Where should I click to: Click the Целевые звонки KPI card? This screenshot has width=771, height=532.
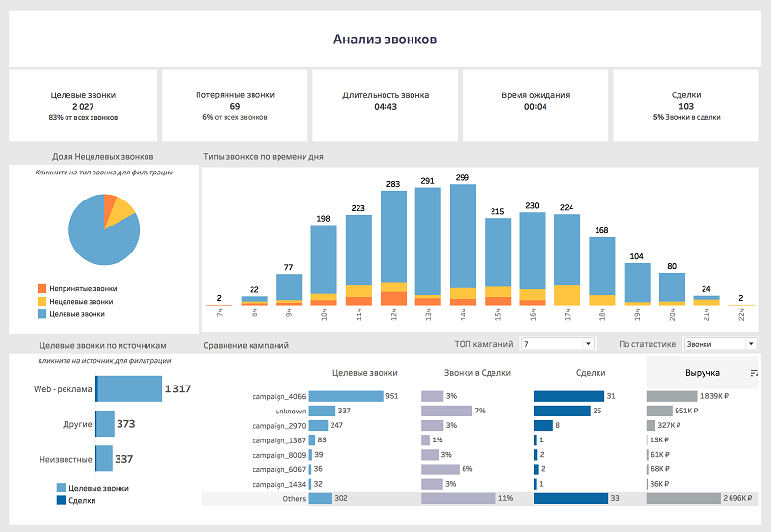tap(83, 105)
